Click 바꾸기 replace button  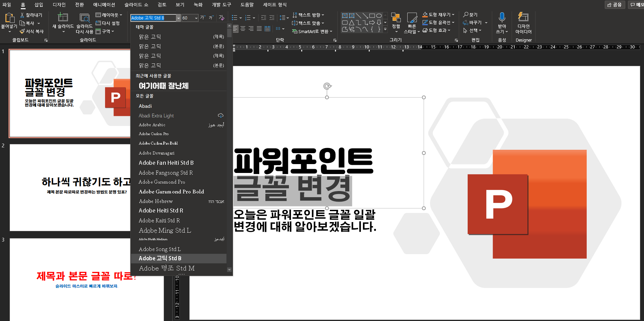475,23
